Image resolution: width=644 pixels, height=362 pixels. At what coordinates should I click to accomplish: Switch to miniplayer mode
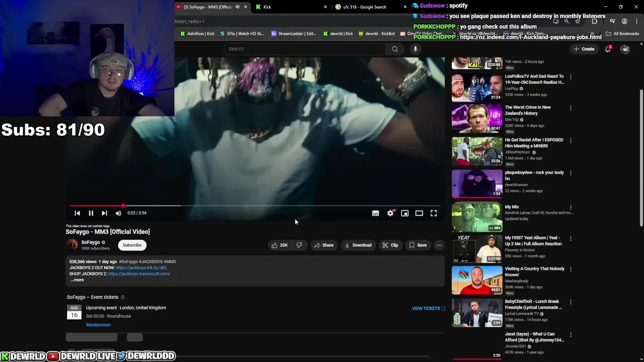405,213
